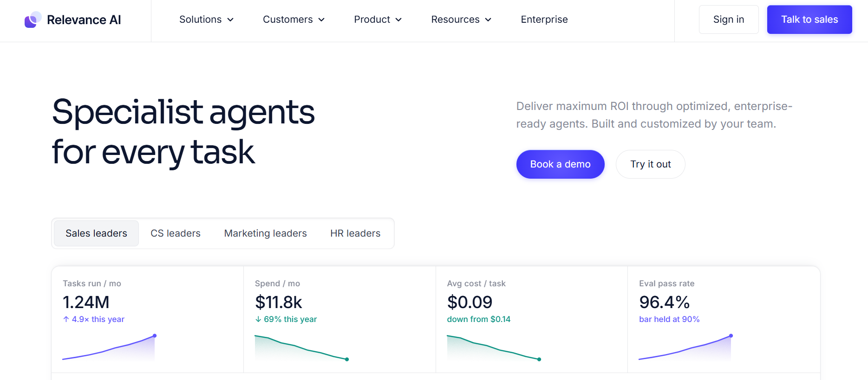868x380 pixels.
Task: Click the $0.09 average cost value
Action: coord(470,302)
